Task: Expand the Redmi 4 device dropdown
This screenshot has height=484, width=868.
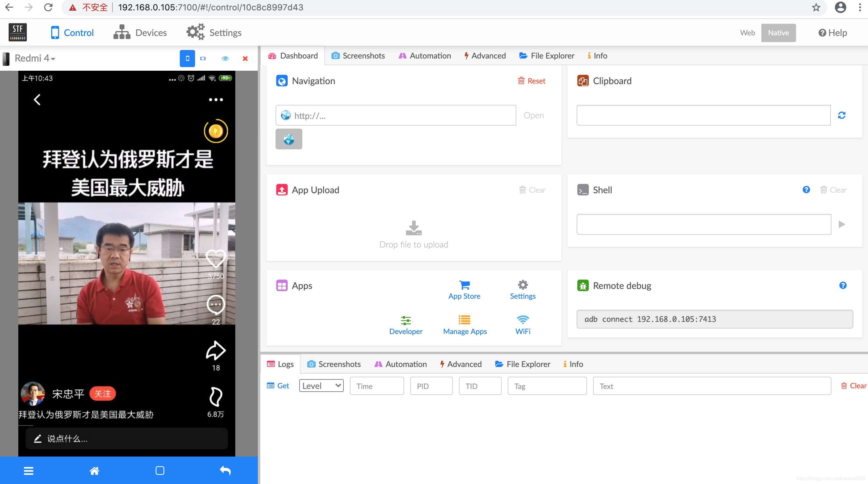Action: point(35,59)
